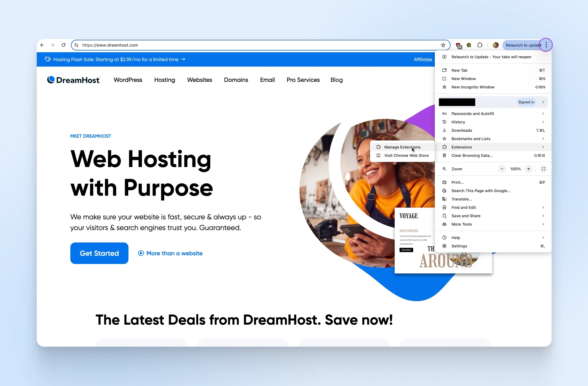Click the Downloads menu icon

445,130
